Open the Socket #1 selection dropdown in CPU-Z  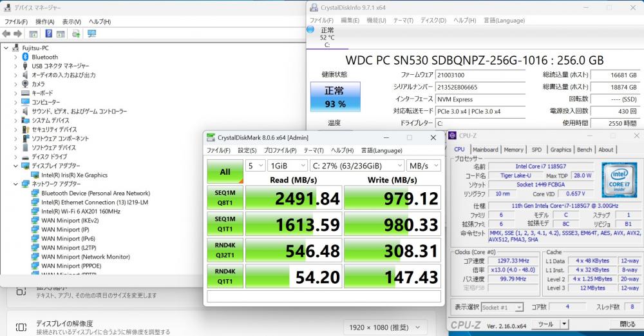tap(502, 307)
